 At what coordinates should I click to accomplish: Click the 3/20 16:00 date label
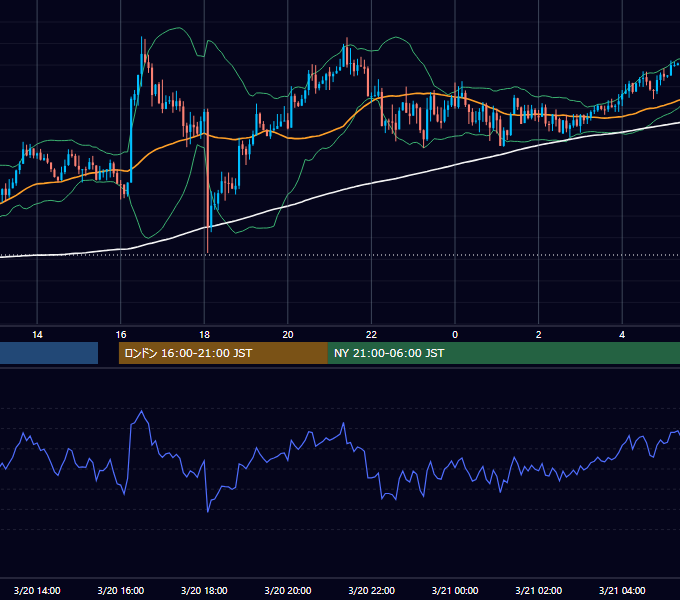[x=121, y=590]
